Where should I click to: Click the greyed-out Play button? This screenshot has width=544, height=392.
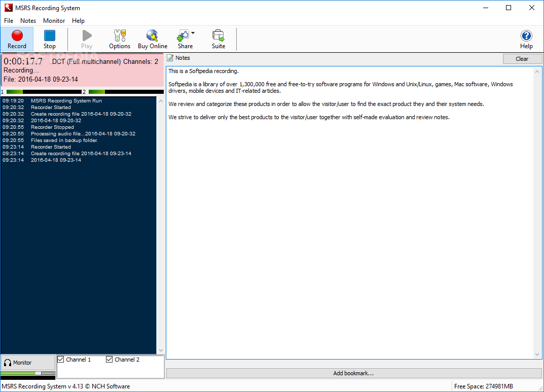[87, 39]
